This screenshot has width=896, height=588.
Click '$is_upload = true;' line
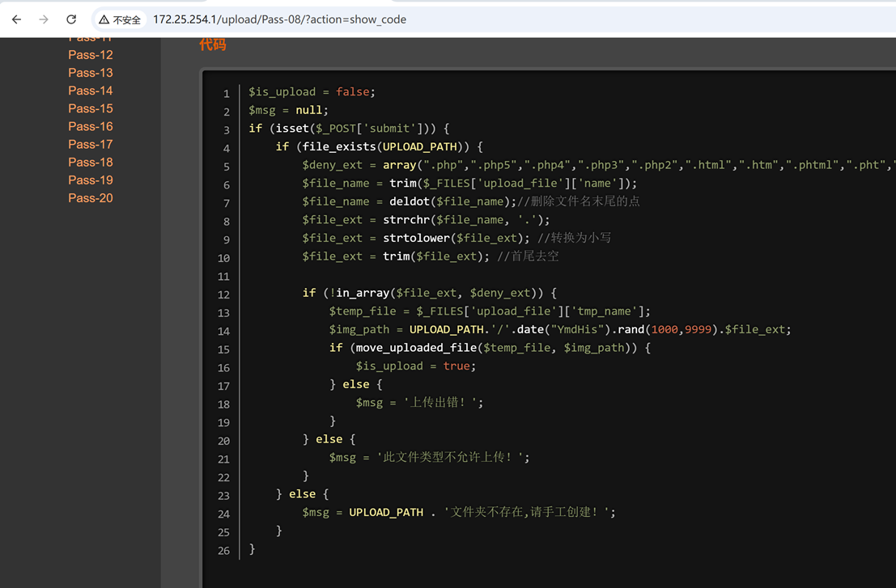point(416,366)
